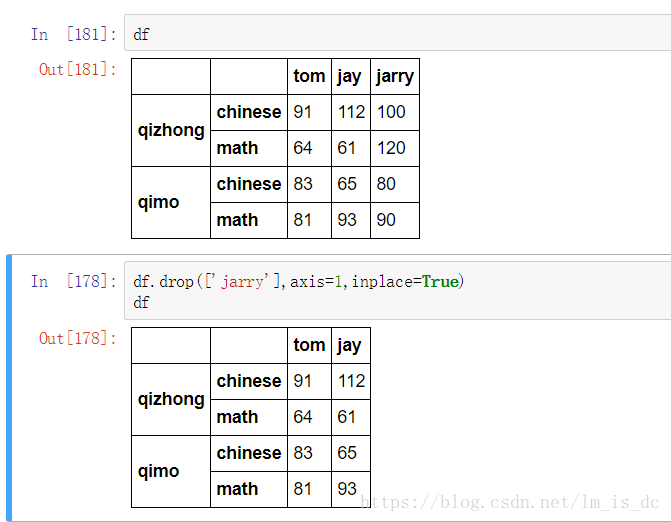Click the 'Out[178]:' prompt label
Screen dimensions: 671x522
click(x=78, y=338)
